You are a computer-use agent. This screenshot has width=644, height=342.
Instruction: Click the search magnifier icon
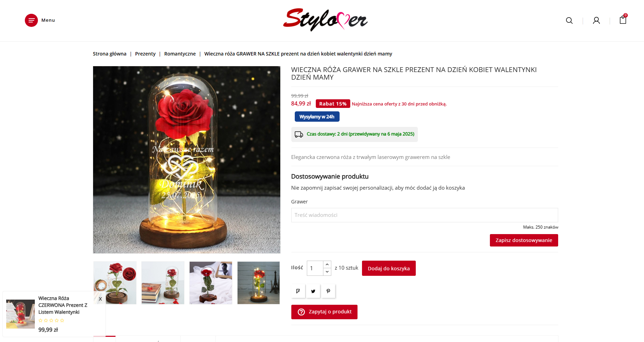pos(569,21)
